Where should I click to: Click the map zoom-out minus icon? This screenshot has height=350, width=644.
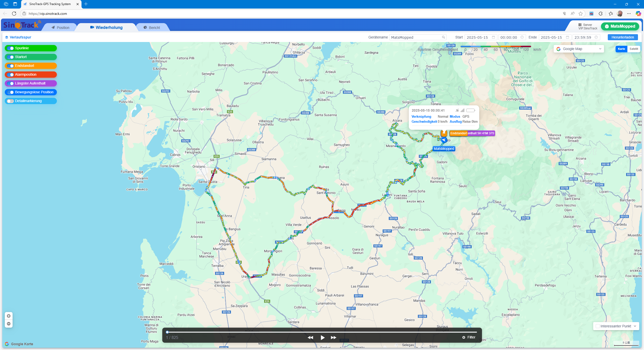pyautogui.click(x=9, y=324)
